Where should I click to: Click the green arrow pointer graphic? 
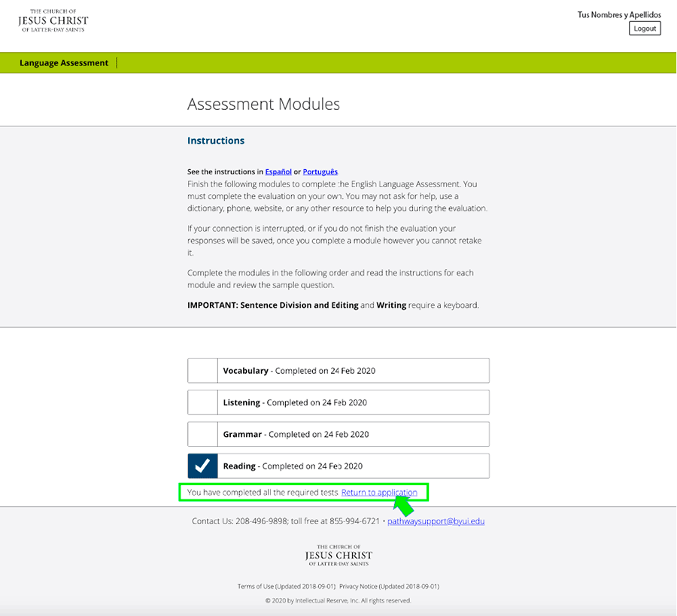pos(403,505)
